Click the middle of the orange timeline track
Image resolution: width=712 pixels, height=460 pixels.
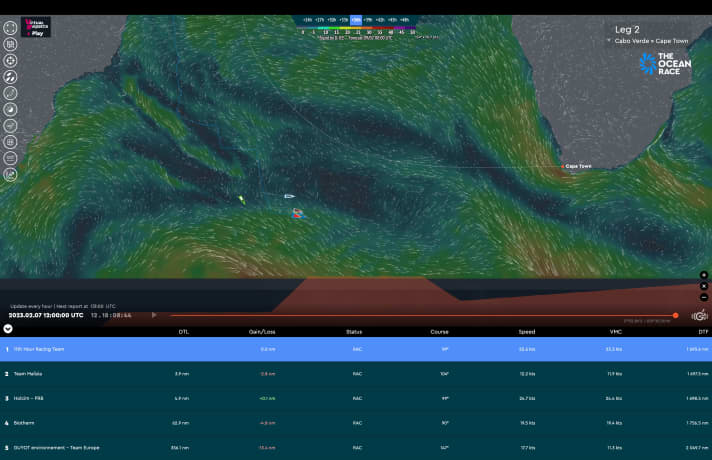click(x=422, y=315)
